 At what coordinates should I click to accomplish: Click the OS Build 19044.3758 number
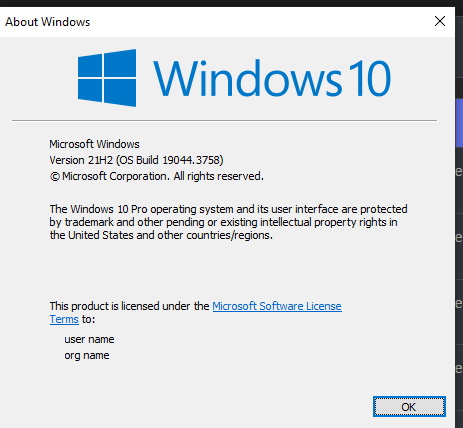pos(193,160)
